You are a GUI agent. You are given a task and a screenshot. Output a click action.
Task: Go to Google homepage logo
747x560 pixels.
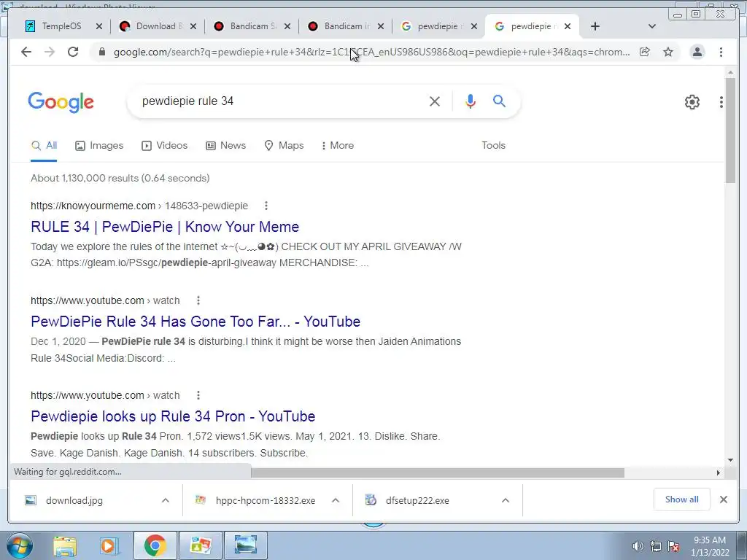pos(61,102)
